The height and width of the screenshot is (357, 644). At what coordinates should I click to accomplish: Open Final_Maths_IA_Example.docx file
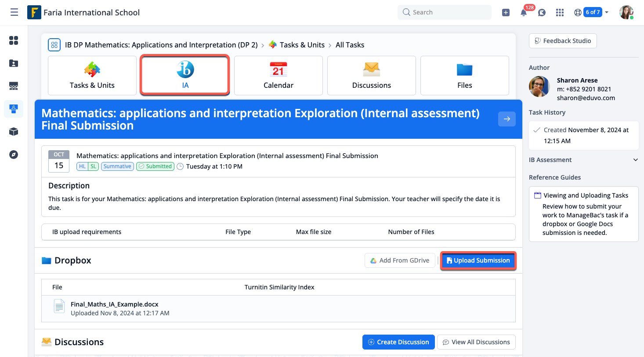tap(114, 304)
